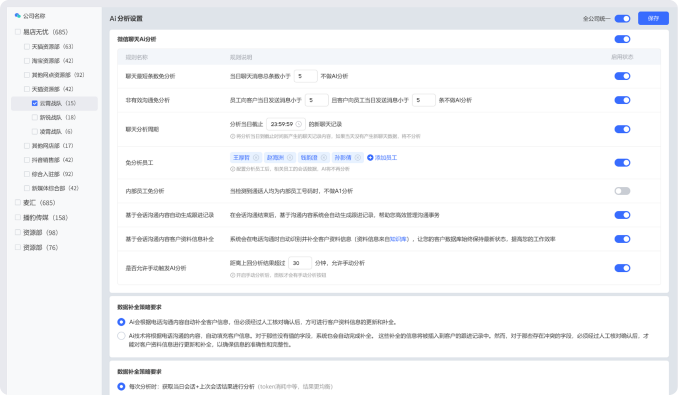Open the 知识库 link
Screen dimensions: 678x395
398,239
